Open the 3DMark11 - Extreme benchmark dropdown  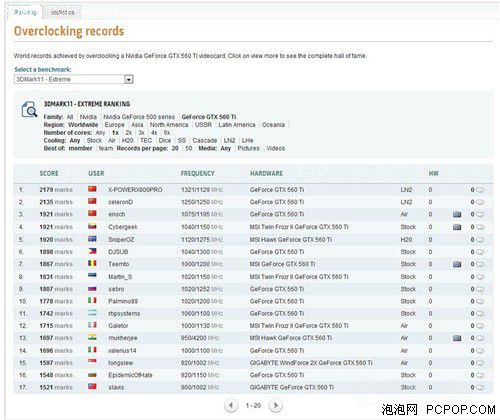(x=74, y=79)
